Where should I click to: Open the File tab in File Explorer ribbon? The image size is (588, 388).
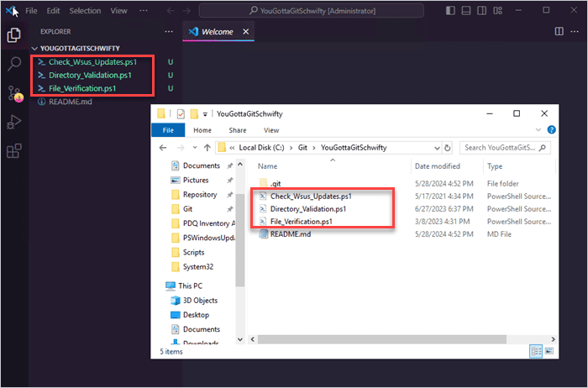(x=168, y=130)
